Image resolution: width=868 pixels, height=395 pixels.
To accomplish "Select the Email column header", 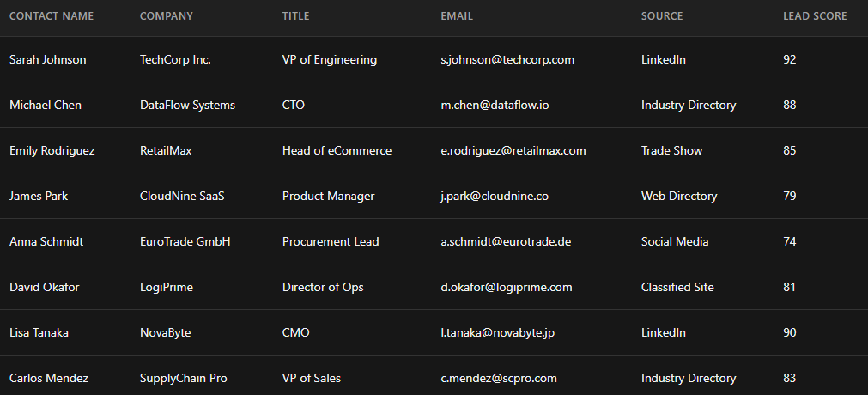I will pyautogui.click(x=457, y=16).
